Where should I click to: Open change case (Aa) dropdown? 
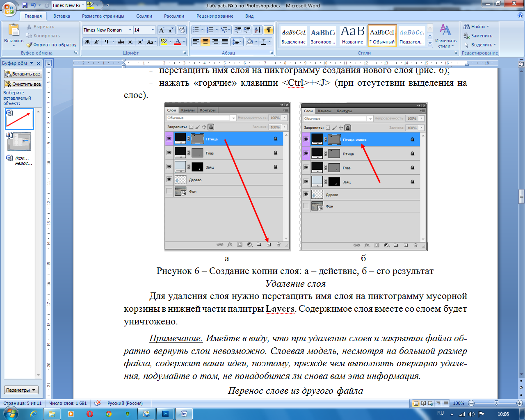[151, 42]
